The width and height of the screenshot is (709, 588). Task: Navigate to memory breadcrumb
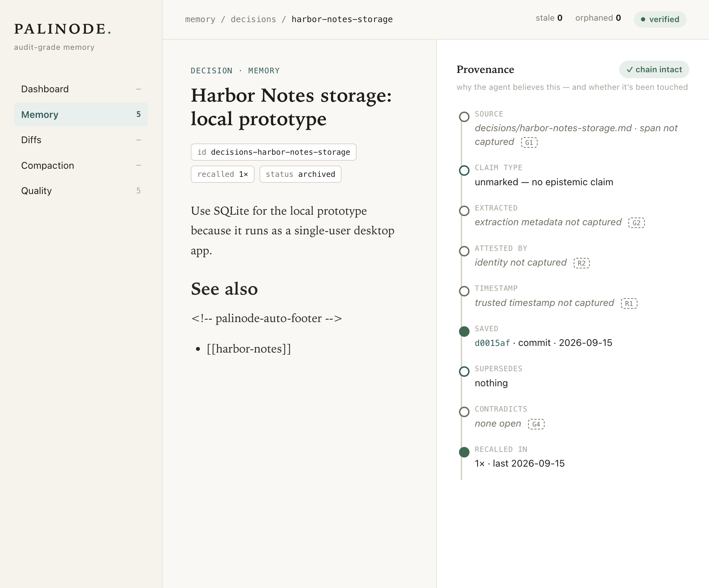(200, 19)
